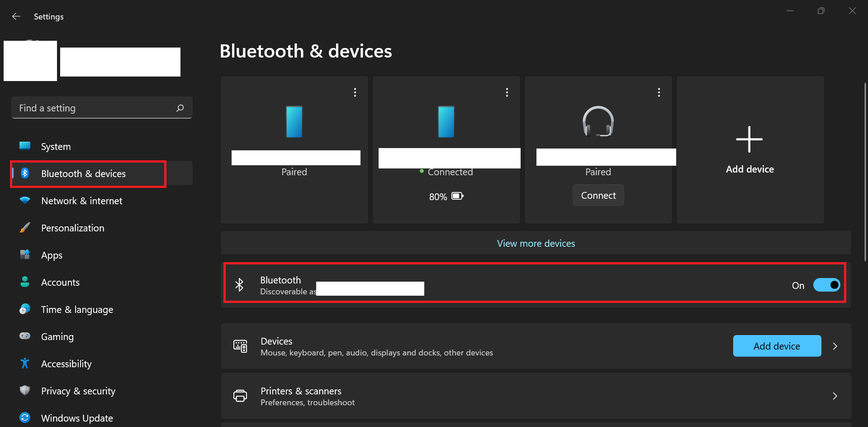This screenshot has height=427, width=868.
Task: Click the blue Add device button
Action: coord(777,346)
